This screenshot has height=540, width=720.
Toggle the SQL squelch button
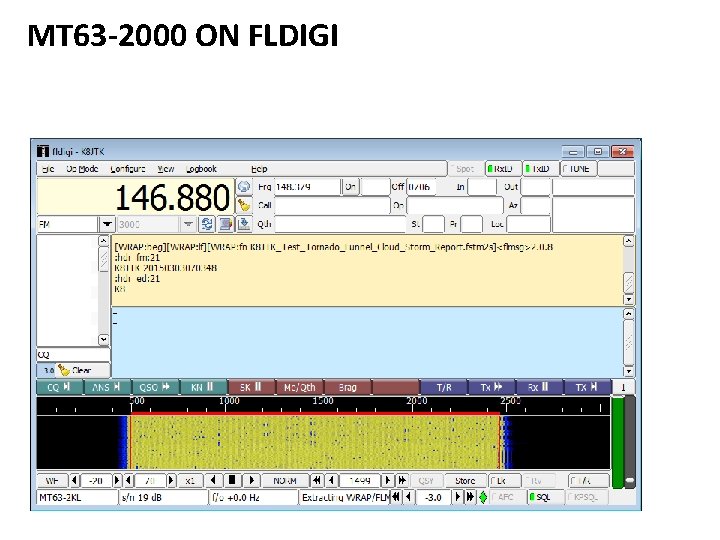(x=545, y=497)
